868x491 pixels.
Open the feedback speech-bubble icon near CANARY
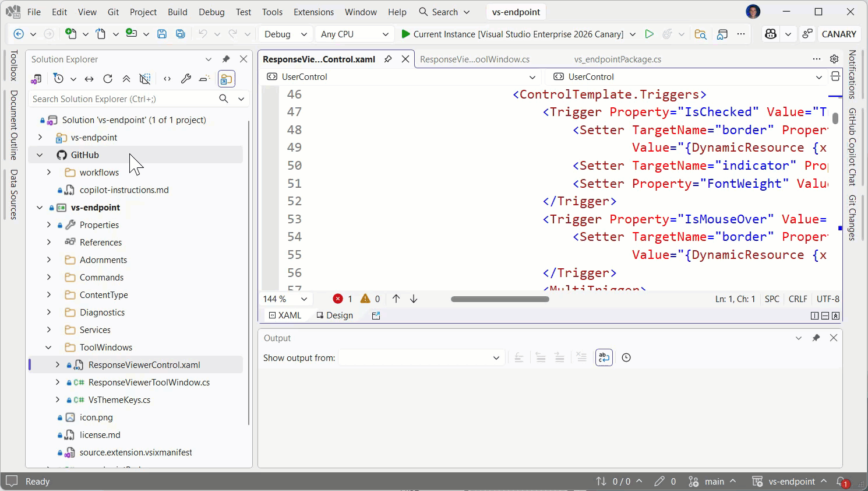807,34
